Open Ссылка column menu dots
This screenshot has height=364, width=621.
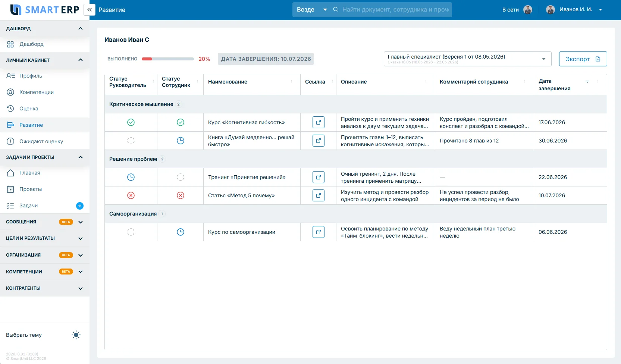pos(332,82)
